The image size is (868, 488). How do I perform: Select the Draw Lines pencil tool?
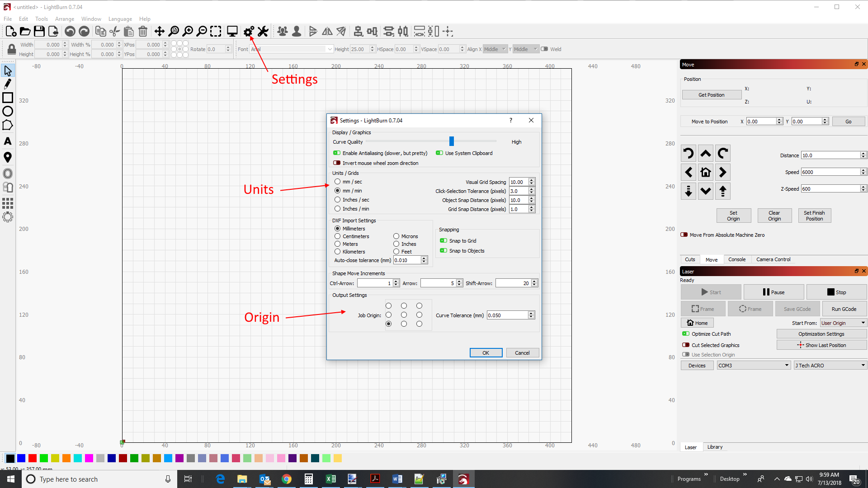click(8, 84)
